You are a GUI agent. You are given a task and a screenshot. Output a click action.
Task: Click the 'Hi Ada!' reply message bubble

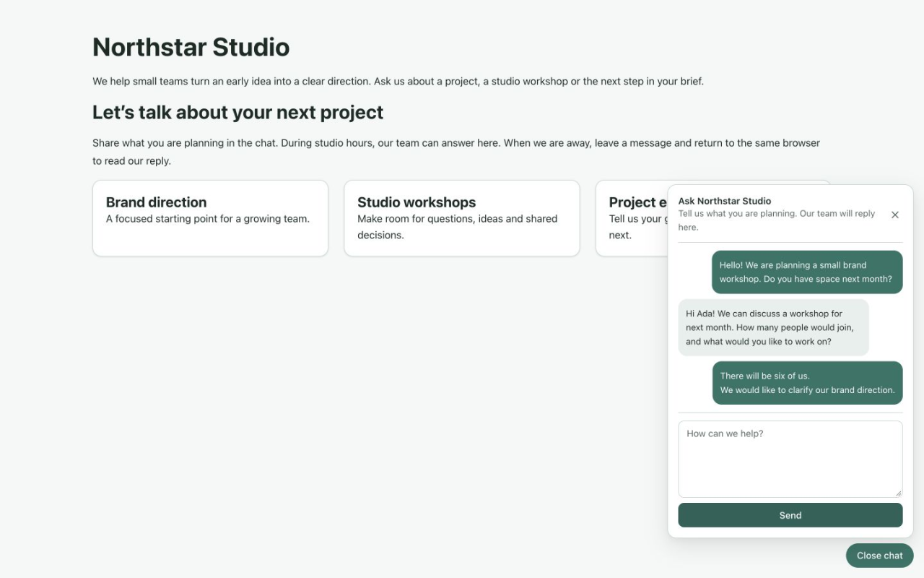point(774,327)
